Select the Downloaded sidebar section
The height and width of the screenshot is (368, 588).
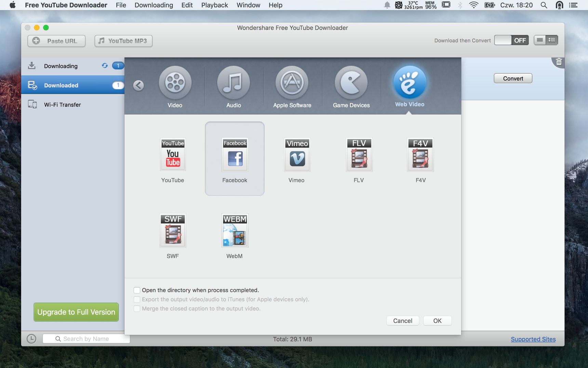(73, 85)
